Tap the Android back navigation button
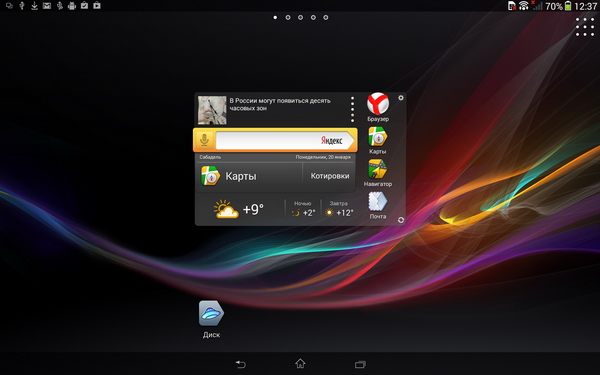Image resolution: width=600 pixels, height=375 pixels. coord(240,364)
